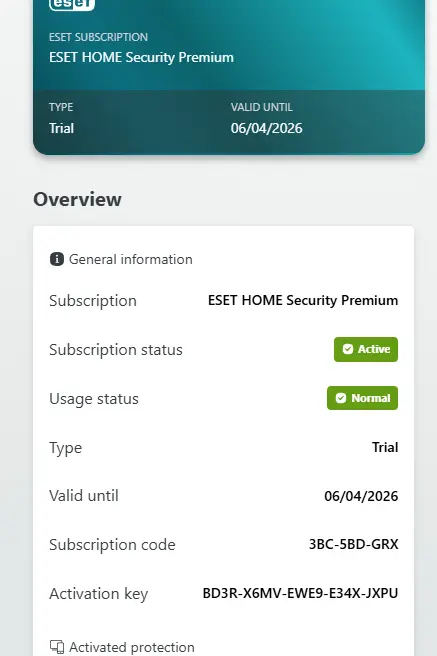The width and height of the screenshot is (437, 656).
Task: Click the General information info icon
Action: click(x=57, y=259)
